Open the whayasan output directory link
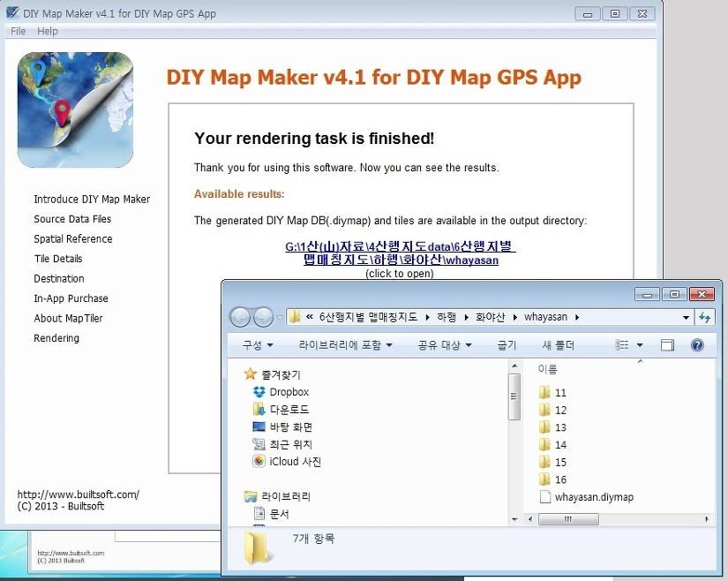The width and height of the screenshot is (728, 581). pos(401,253)
